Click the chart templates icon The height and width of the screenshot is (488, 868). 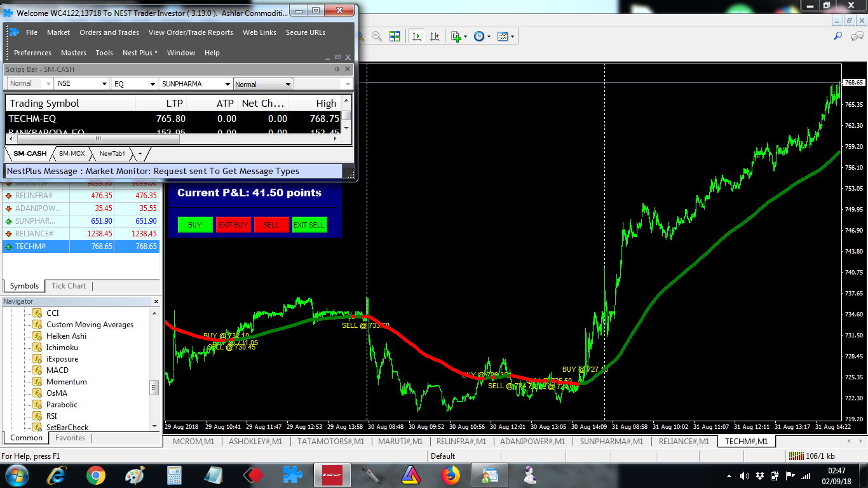(x=503, y=36)
